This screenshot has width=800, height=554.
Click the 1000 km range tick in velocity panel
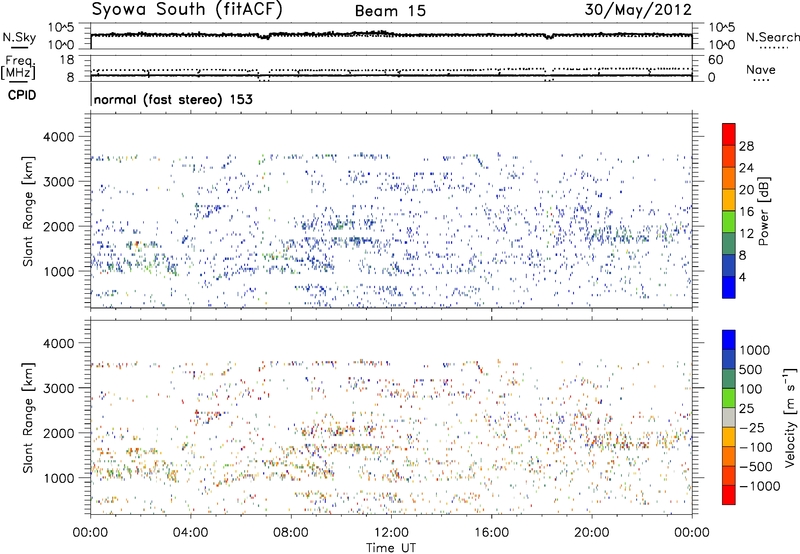(x=59, y=478)
